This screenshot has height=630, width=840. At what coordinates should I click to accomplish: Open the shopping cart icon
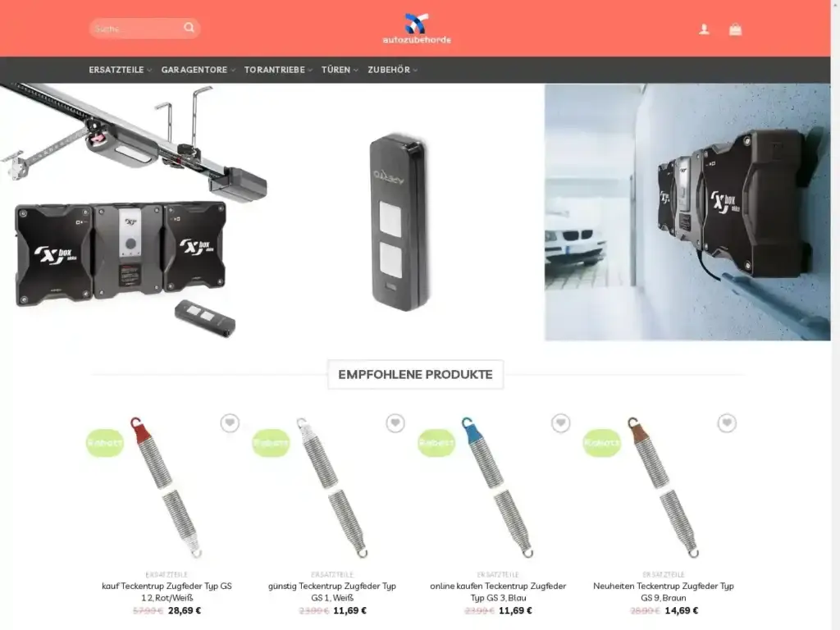click(735, 30)
